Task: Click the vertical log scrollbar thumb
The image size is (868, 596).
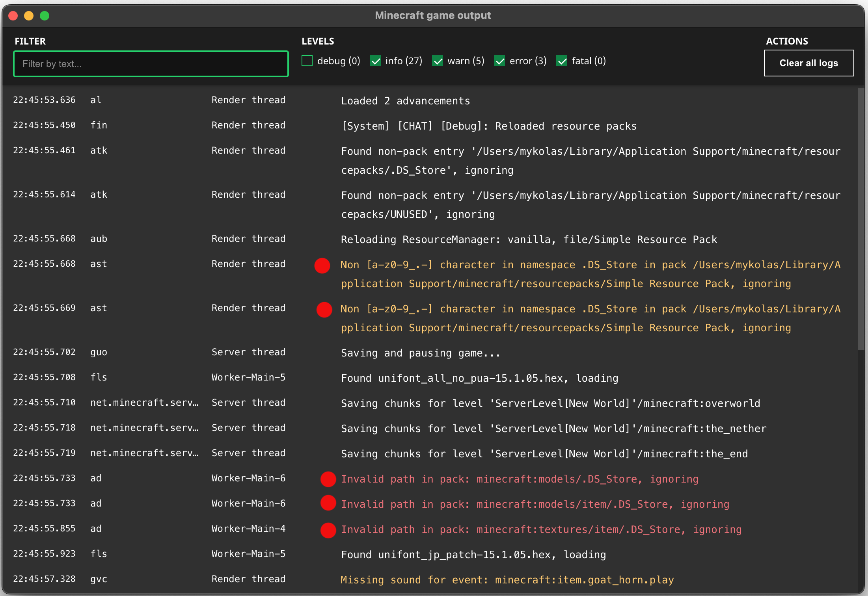Action: (861, 219)
